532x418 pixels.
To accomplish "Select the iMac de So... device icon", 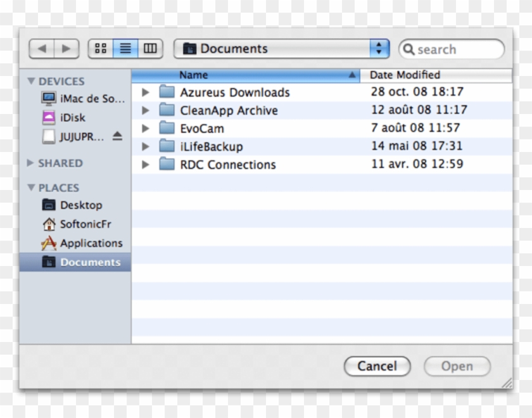I will pos(49,98).
